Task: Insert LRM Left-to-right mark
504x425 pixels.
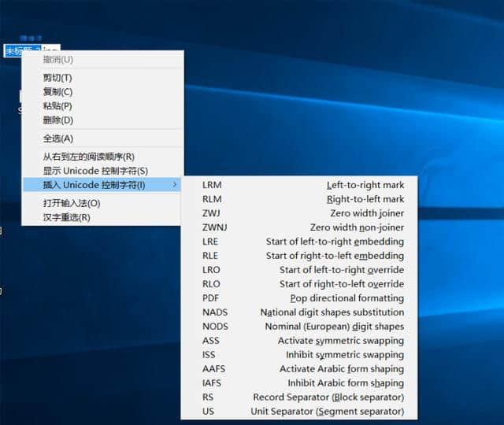Action: 299,185
